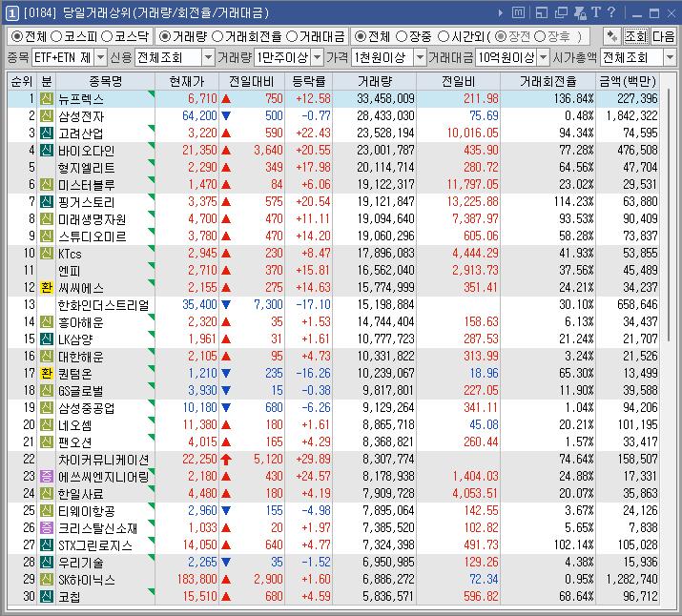Click the title bar link/settings icon
Screen dimensions: 682x616
tap(580, 13)
